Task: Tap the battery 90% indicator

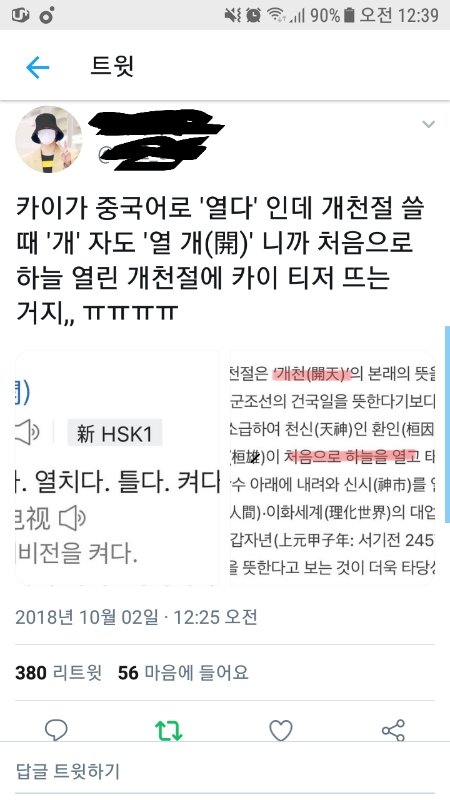Action: pyautogui.click(x=332, y=15)
